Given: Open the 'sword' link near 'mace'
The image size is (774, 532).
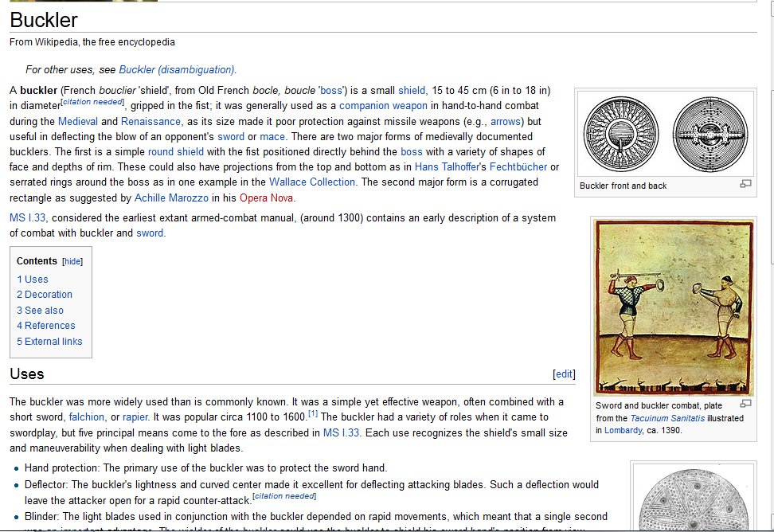Looking at the screenshot, I should click(x=231, y=137).
